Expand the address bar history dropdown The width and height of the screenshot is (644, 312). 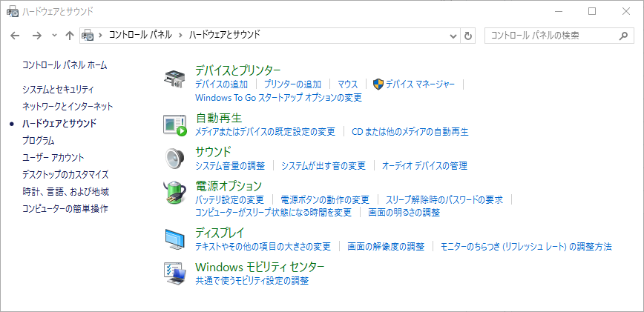pos(453,36)
